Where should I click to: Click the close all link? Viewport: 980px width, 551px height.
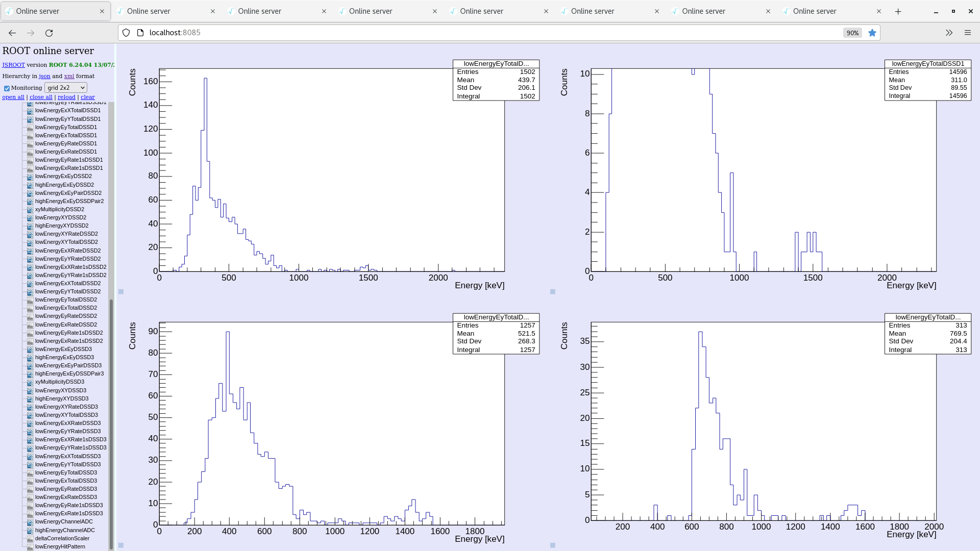[41, 97]
